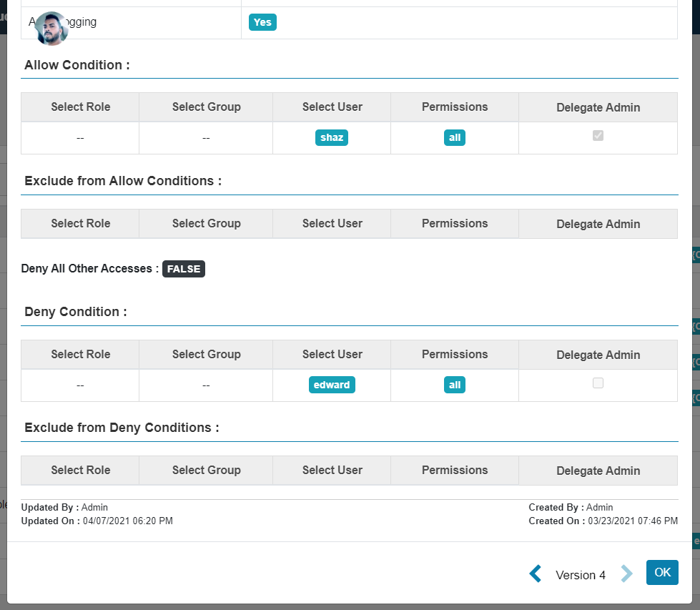Click the "shaz" user tag in Allow Condition
This screenshot has height=610, width=700.
pos(331,137)
